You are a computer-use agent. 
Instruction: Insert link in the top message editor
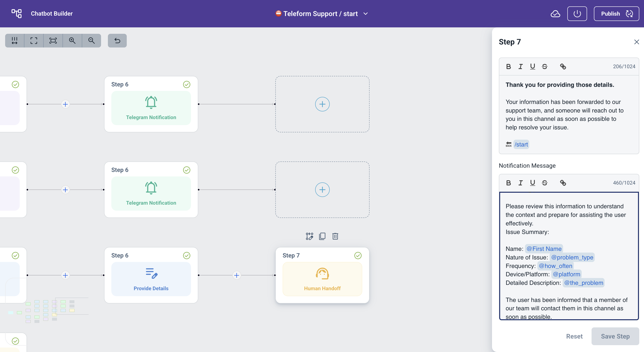(563, 67)
